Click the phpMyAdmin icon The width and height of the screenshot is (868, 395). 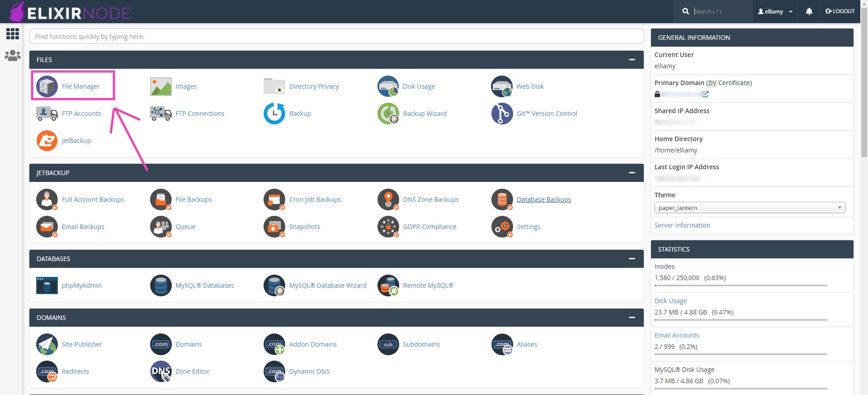click(47, 286)
